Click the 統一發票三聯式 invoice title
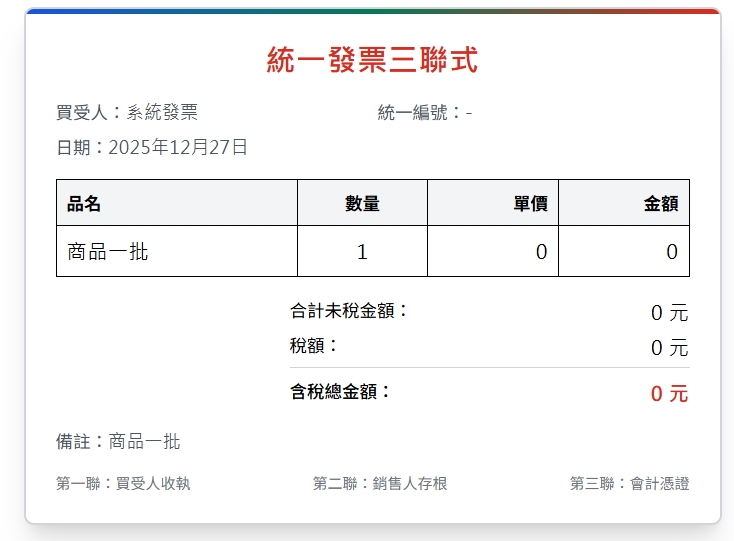This screenshot has height=541, width=734. 372,61
